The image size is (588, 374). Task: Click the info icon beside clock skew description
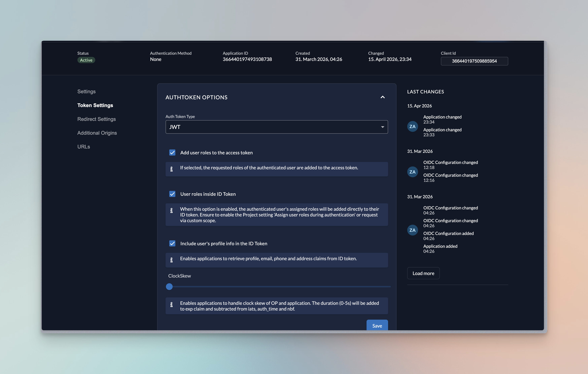[171, 304]
